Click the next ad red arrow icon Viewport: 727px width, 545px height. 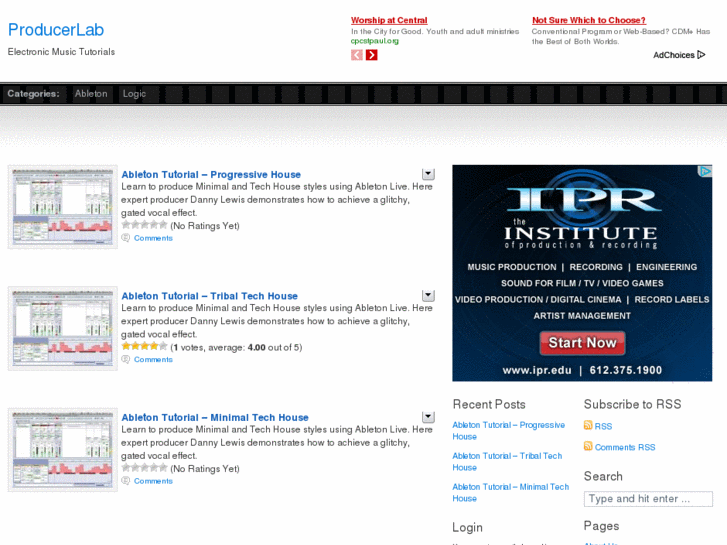click(371, 55)
